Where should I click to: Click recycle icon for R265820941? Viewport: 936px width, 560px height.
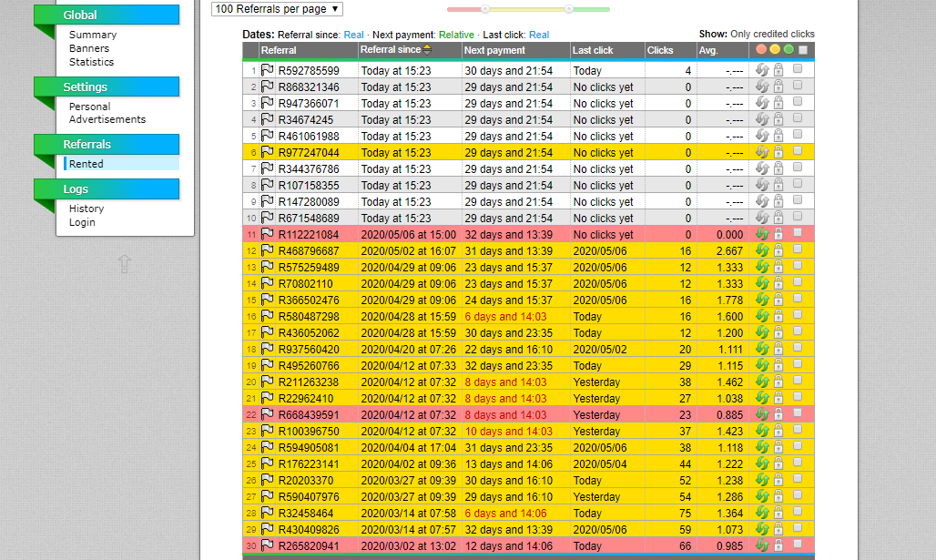[x=762, y=545]
